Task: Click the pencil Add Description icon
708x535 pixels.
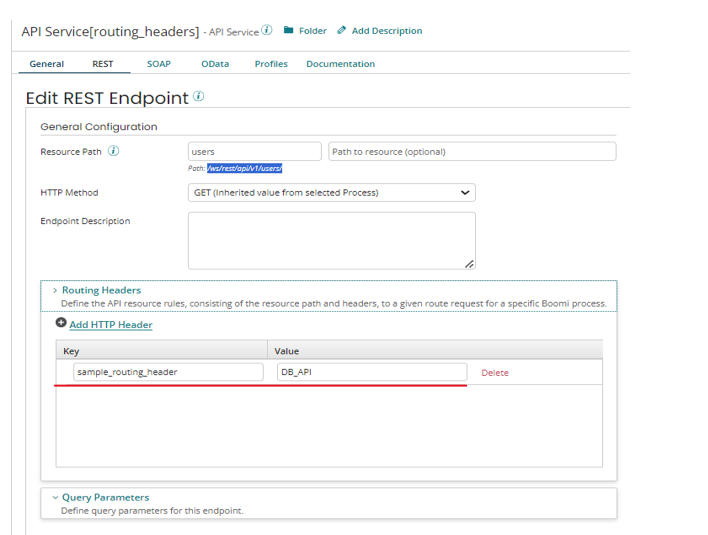Action: [342, 31]
